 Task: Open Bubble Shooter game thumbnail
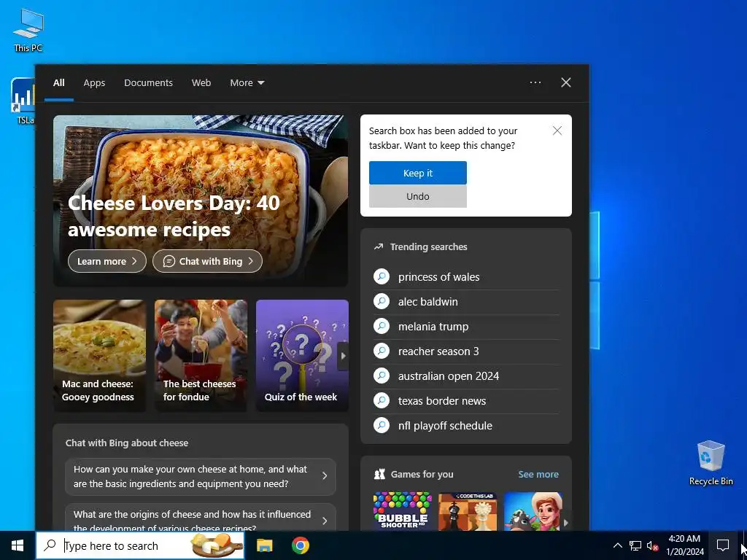[x=403, y=511]
